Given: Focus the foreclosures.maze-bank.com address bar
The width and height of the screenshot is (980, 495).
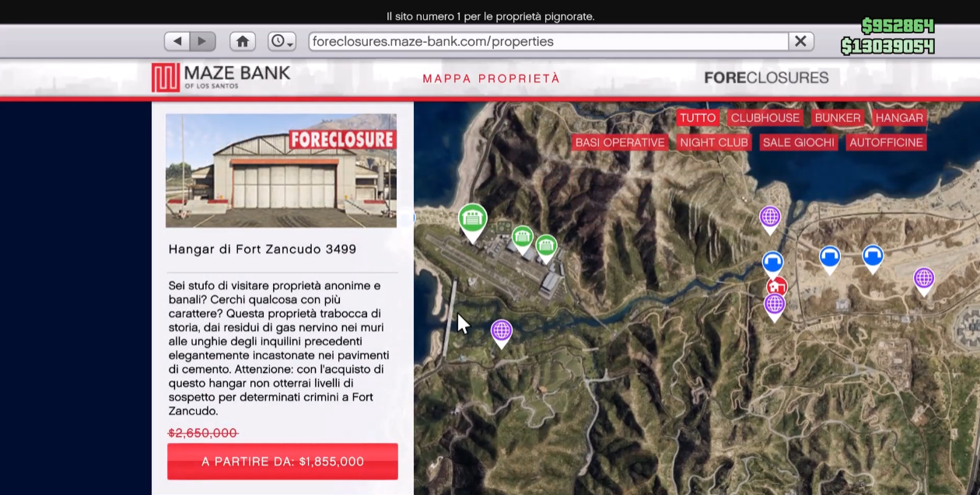Looking at the screenshot, I should click(x=548, y=41).
